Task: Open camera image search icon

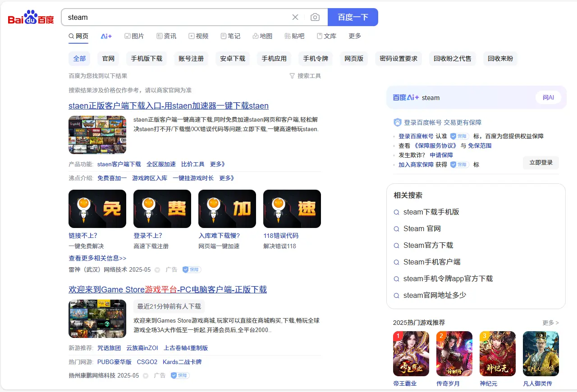Action: coord(315,17)
